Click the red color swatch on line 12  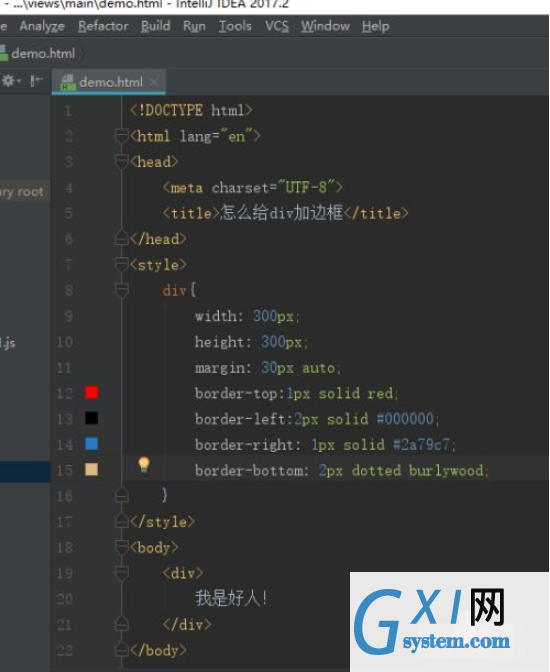(91, 392)
